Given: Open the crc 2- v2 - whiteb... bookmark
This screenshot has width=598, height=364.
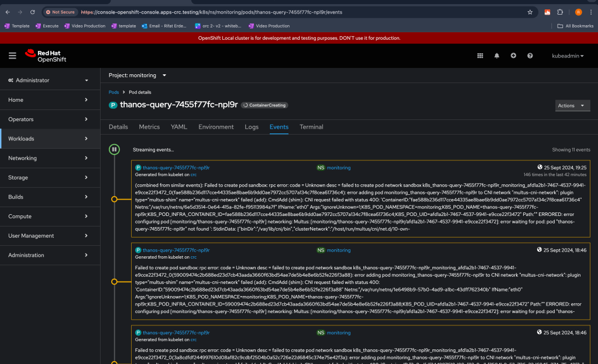Looking at the screenshot, I should pos(218,26).
